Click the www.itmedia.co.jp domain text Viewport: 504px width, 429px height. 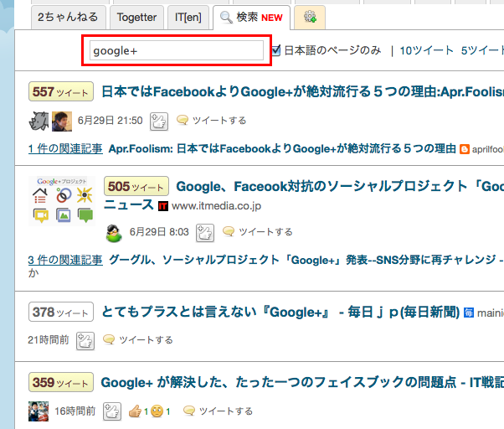216,206
